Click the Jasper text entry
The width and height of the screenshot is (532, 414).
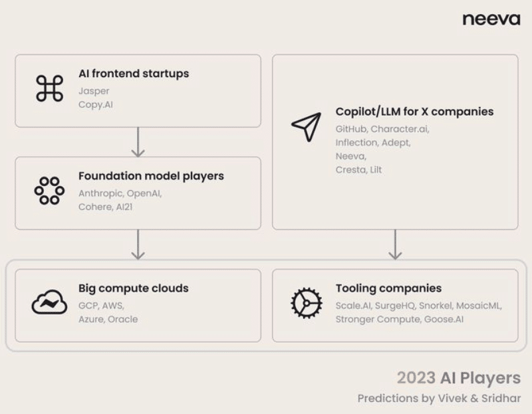coord(94,91)
